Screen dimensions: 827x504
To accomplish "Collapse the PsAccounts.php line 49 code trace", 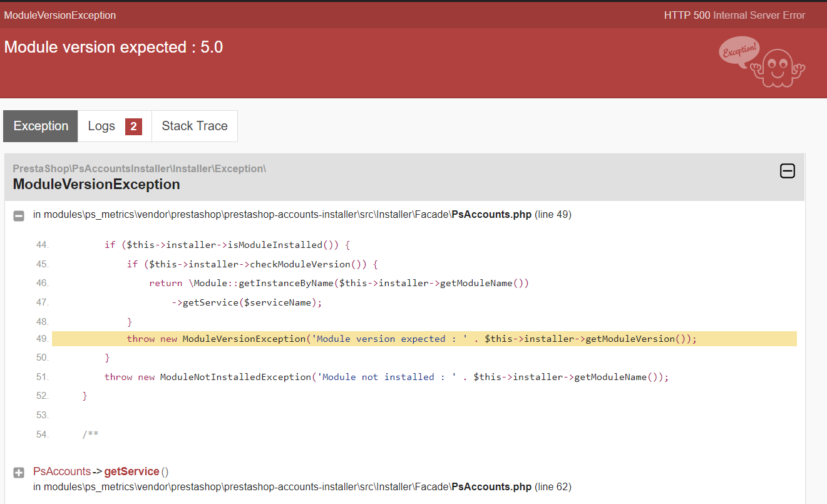I will 19,215.
